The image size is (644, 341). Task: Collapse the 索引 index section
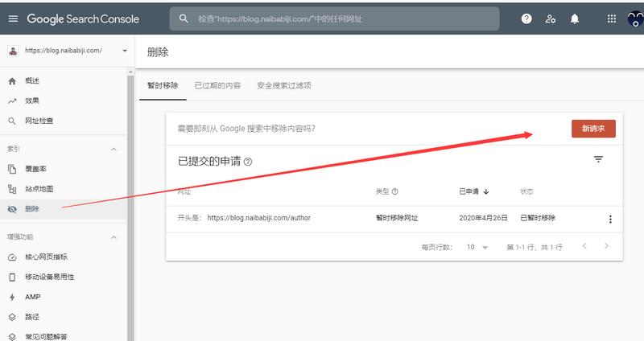click(x=114, y=149)
